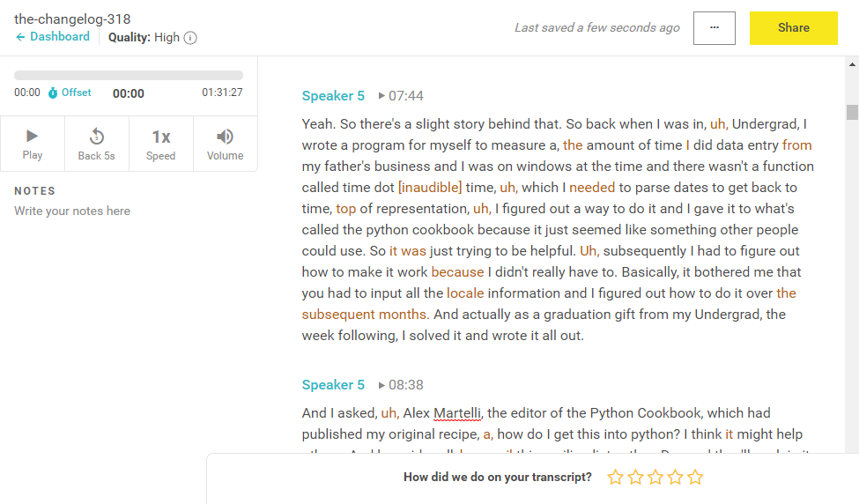
Task: Click the Offset stopwatch icon
Action: click(53, 93)
